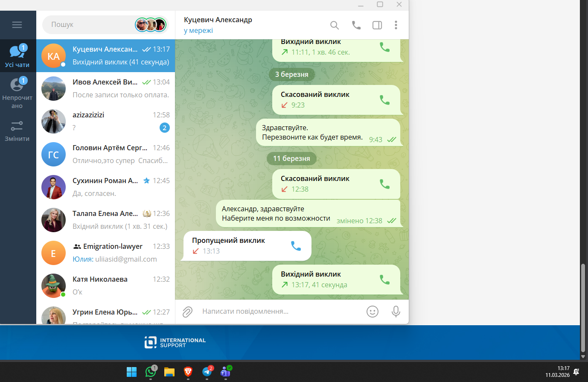Click the Юлия: uliiasid@gmail.com preview text

coord(115,259)
